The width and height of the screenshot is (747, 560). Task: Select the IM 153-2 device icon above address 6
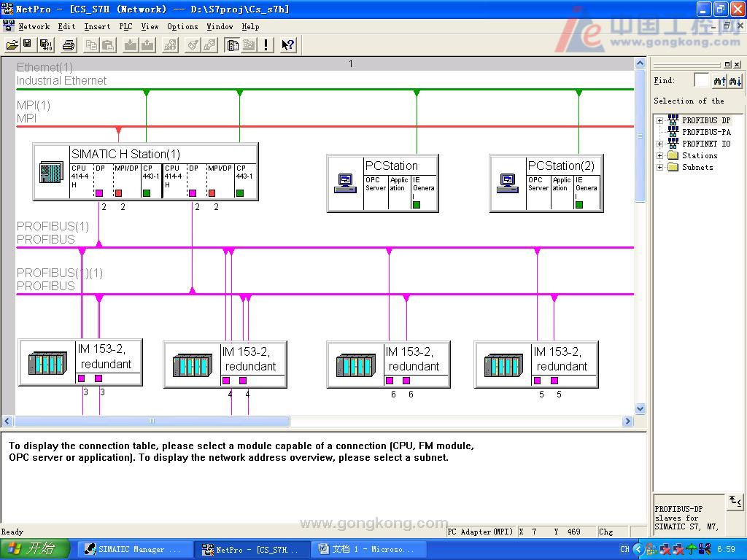click(x=355, y=365)
